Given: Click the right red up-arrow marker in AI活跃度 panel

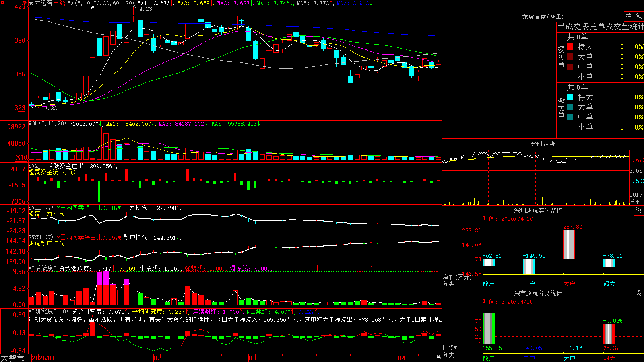Looking at the screenshot, I should (372, 268).
